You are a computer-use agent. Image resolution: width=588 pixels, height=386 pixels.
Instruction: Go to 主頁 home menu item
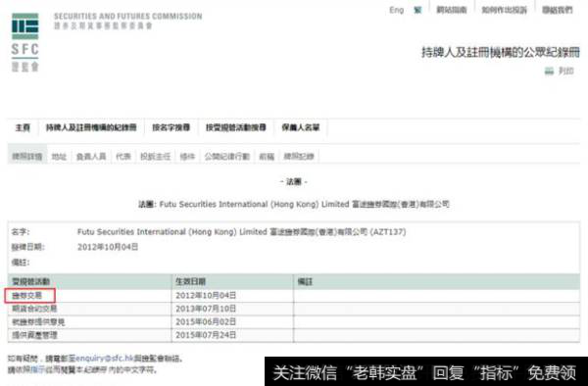tap(23, 127)
